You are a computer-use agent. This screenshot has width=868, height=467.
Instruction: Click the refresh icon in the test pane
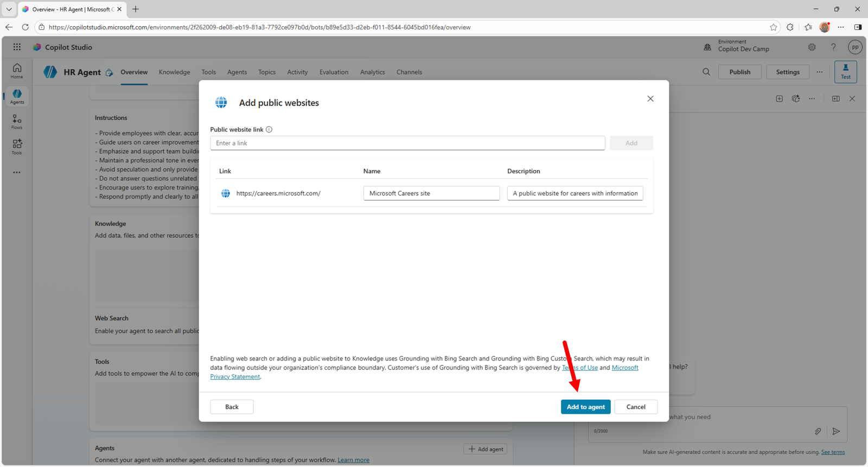[x=796, y=99]
